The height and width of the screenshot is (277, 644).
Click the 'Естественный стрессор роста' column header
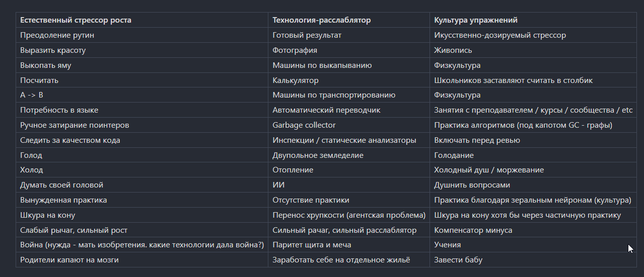[x=76, y=21]
